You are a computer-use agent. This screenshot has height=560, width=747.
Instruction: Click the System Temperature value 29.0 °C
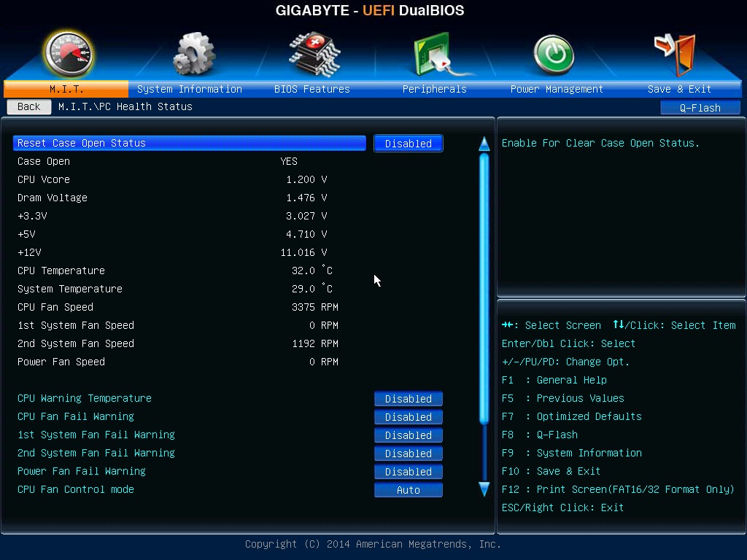(312, 289)
